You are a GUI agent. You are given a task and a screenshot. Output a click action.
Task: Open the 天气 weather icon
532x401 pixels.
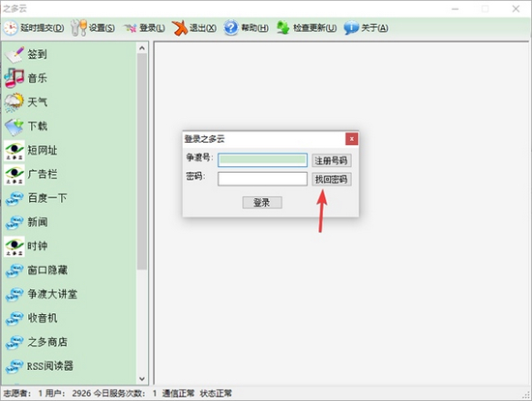coord(15,102)
